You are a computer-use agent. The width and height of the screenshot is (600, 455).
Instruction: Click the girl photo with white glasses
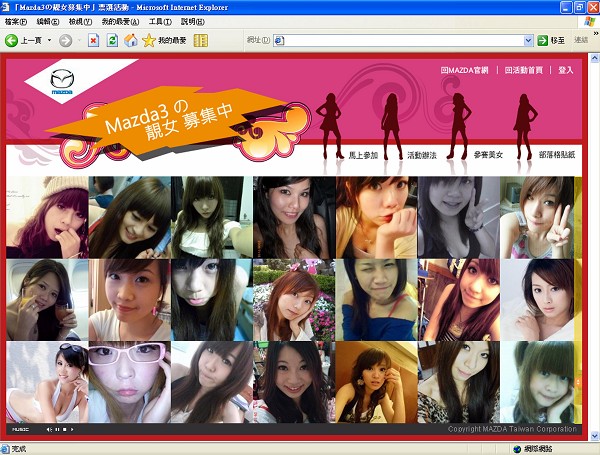point(129,383)
